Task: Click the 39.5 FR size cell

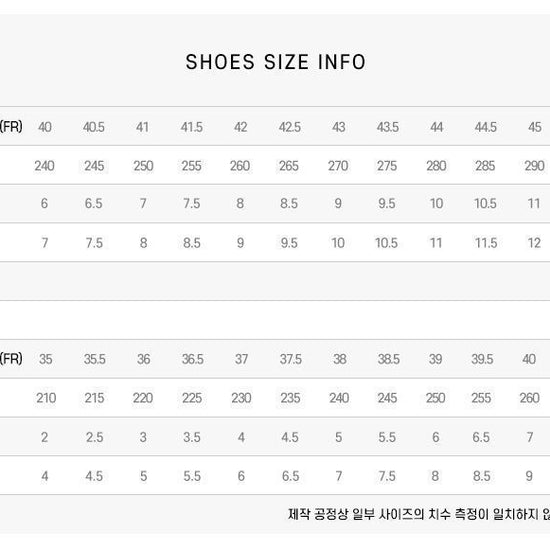Action: point(482,359)
